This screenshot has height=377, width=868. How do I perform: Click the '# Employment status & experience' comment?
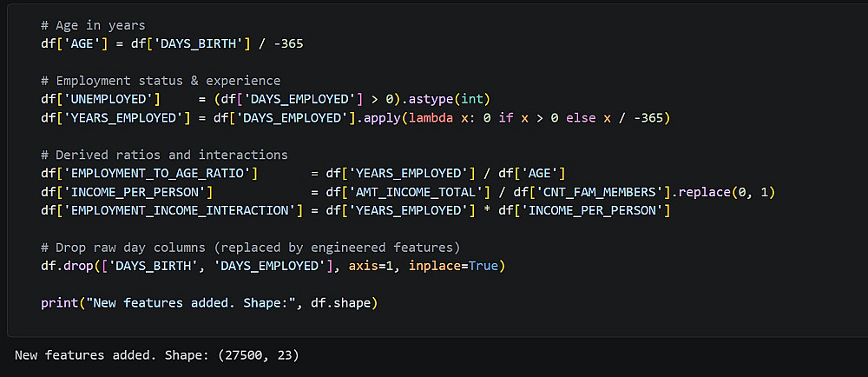pyautogui.click(x=161, y=81)
